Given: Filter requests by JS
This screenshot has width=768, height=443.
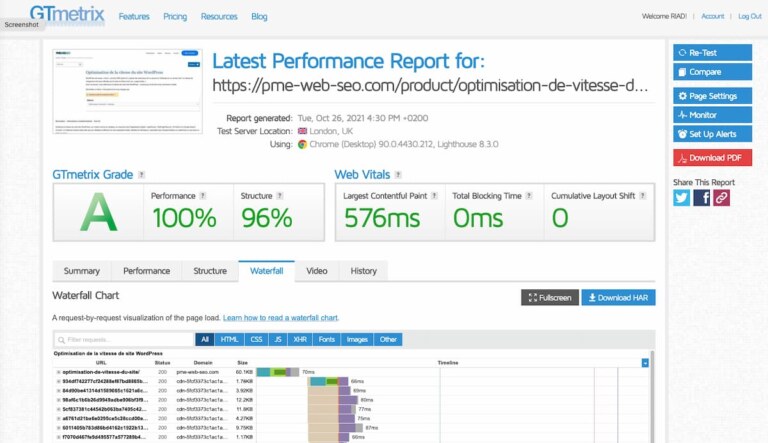Looking at the screenshot, I should coord(278,339).
